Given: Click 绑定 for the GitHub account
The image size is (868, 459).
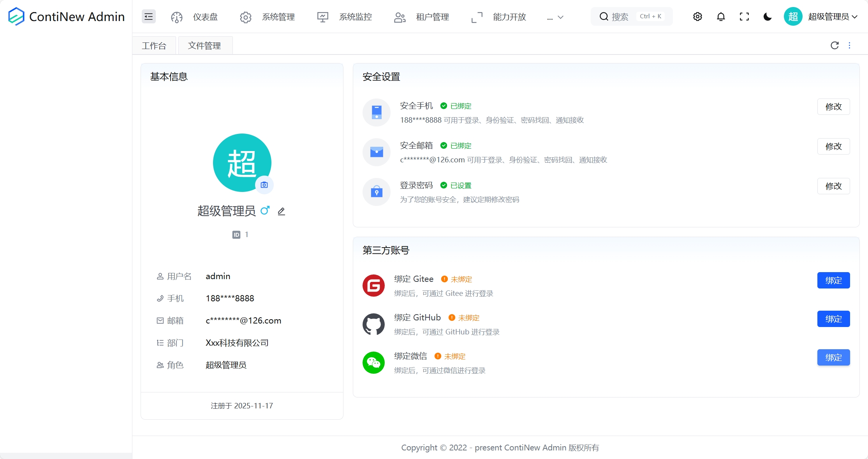Looking at the screenshot, I should [833, 319].
